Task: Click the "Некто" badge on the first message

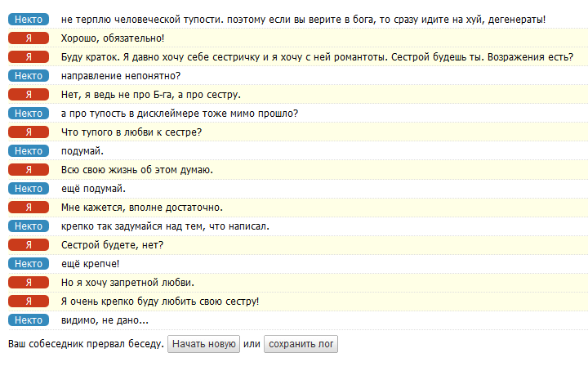Action: coord(29,20)
